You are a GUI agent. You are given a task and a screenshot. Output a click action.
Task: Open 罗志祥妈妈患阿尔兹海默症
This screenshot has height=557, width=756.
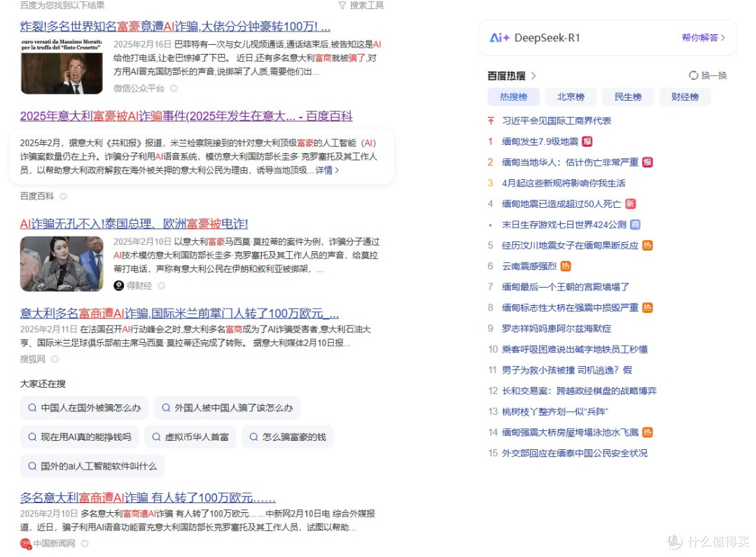pyautogui.click(x=556, y=328)
